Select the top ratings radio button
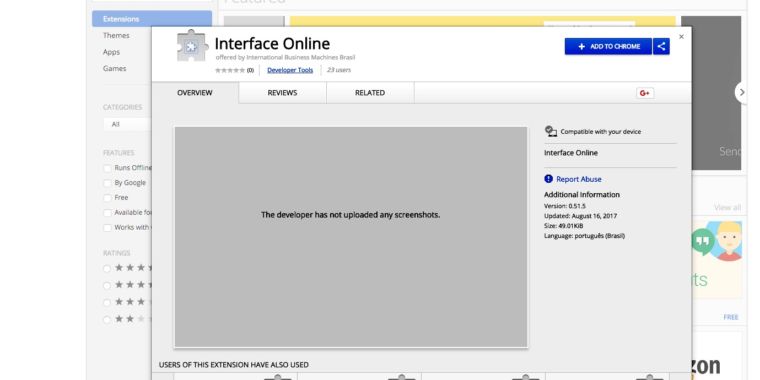The height and width of the screenshot is (380, 760). (107, 269)
